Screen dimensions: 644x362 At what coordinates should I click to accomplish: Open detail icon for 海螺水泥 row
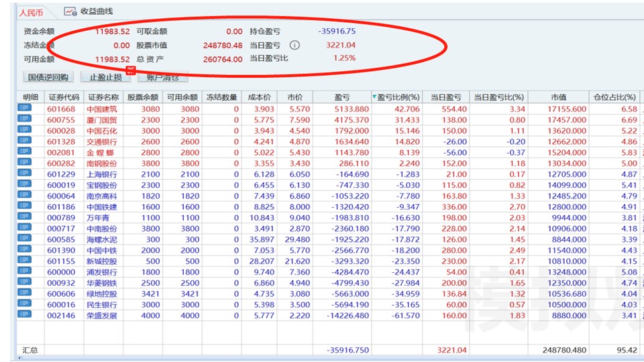pyautogui.click(x=24, y=238)
